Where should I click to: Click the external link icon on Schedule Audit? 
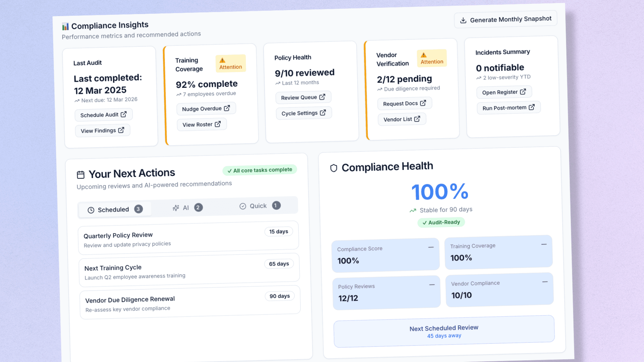123,114
